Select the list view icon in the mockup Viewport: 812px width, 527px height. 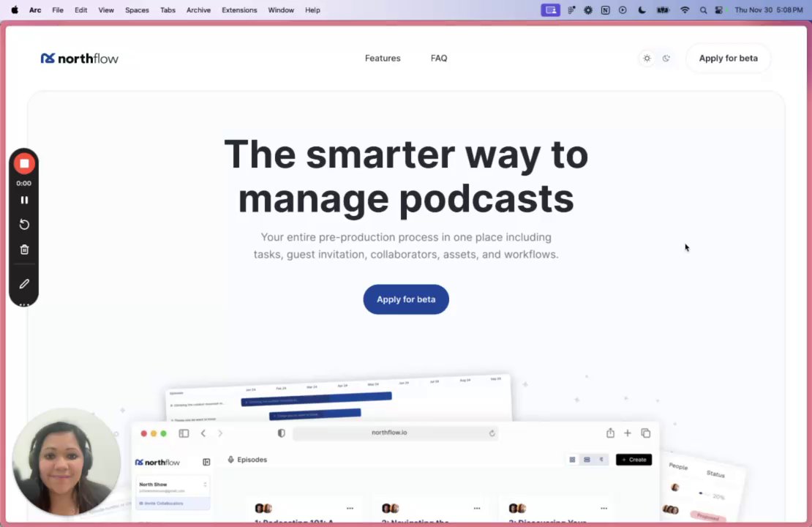pos(587,460)
